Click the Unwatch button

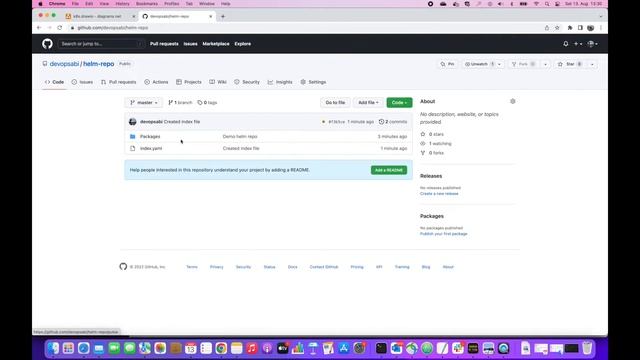tap(478, 64)
